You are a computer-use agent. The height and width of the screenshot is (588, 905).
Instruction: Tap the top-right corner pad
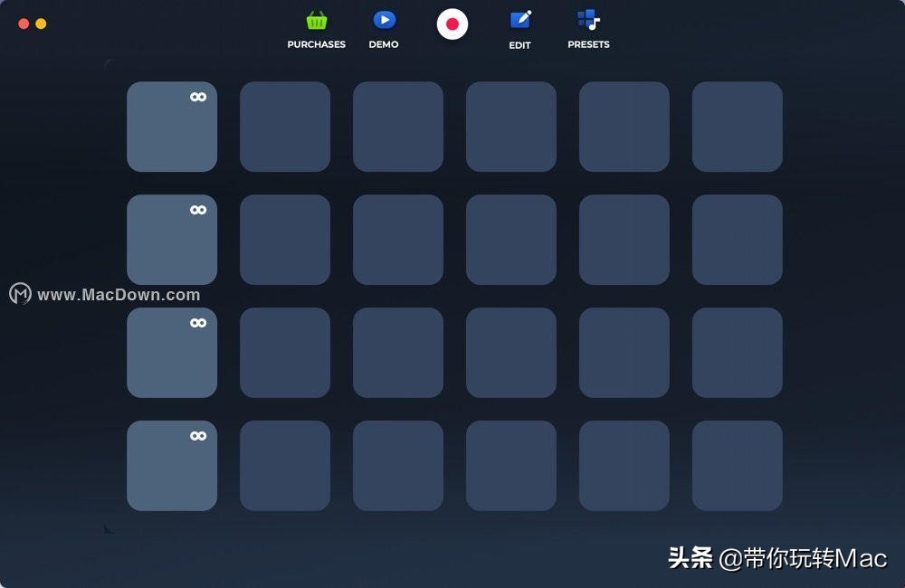pos(737,127)
